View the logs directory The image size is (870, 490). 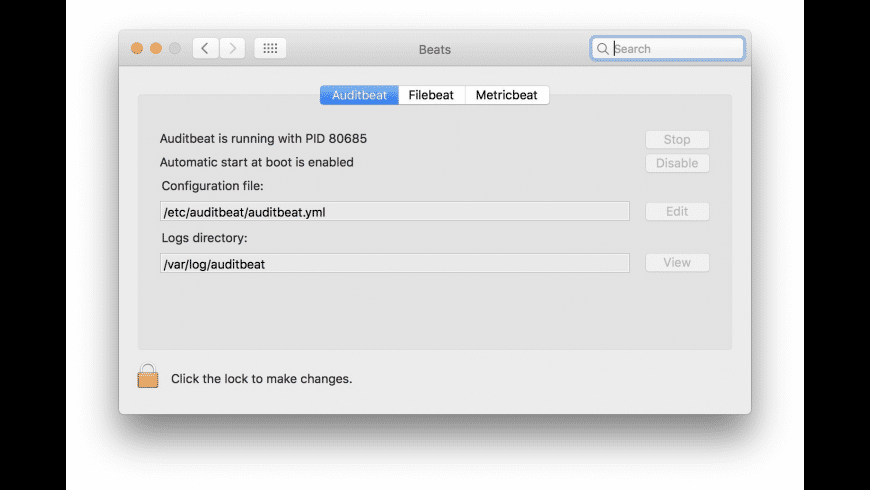click(x=677, y=262)
